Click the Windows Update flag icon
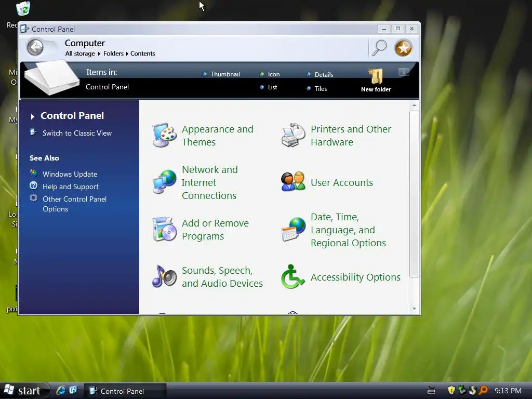Screen dimensions: 532x399 (x=33, y=174)
